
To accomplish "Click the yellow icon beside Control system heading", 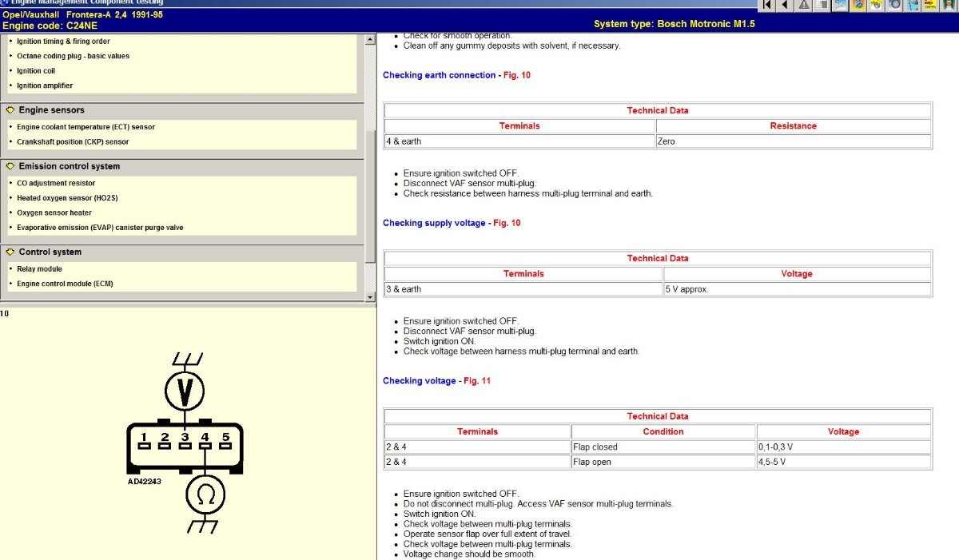I will [10, 252].
